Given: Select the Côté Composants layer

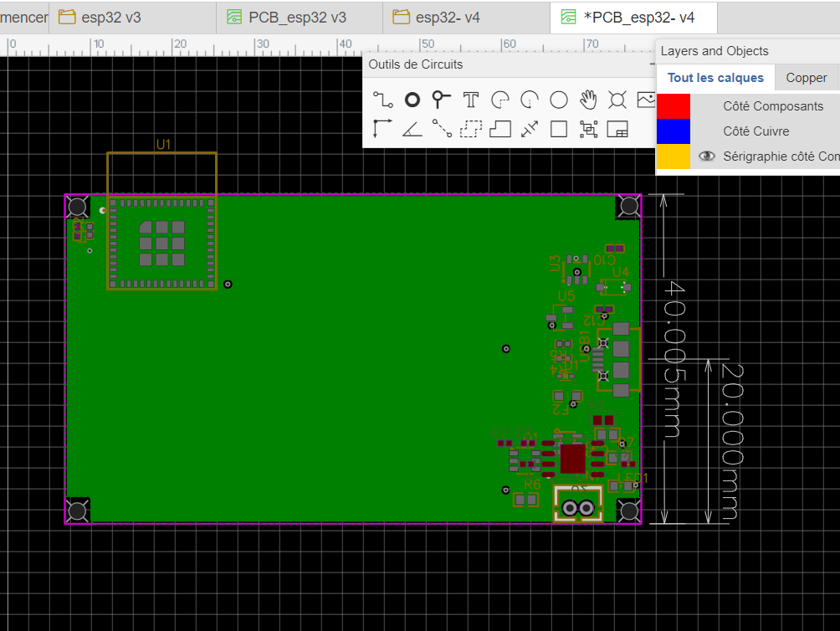Looking at the screenshot, I should 773,106.
